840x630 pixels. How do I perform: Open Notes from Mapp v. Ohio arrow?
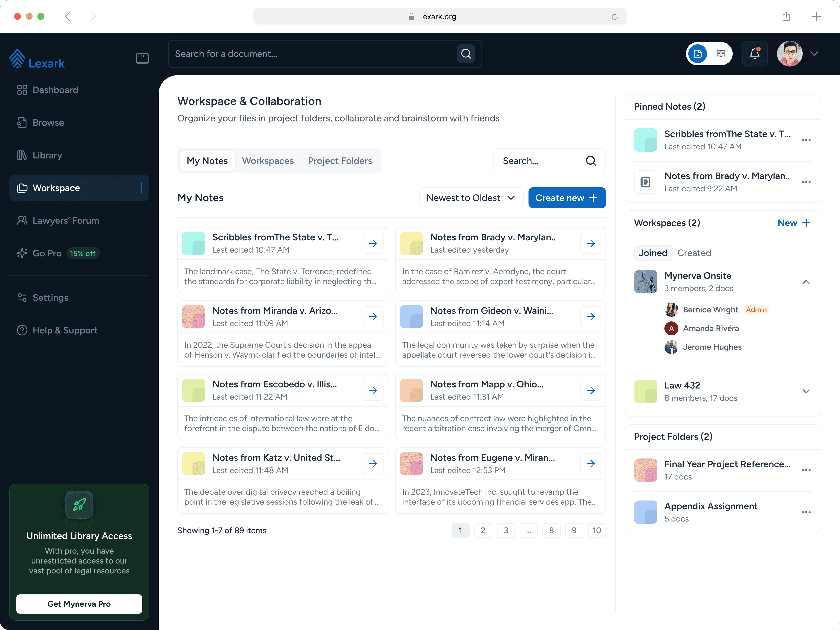pos(591,390)
